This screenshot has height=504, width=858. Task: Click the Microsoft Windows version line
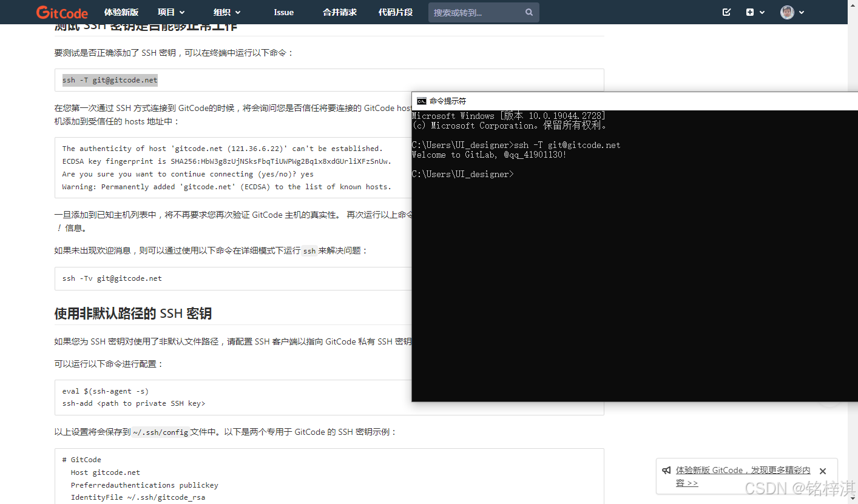(x=508, y=116)
